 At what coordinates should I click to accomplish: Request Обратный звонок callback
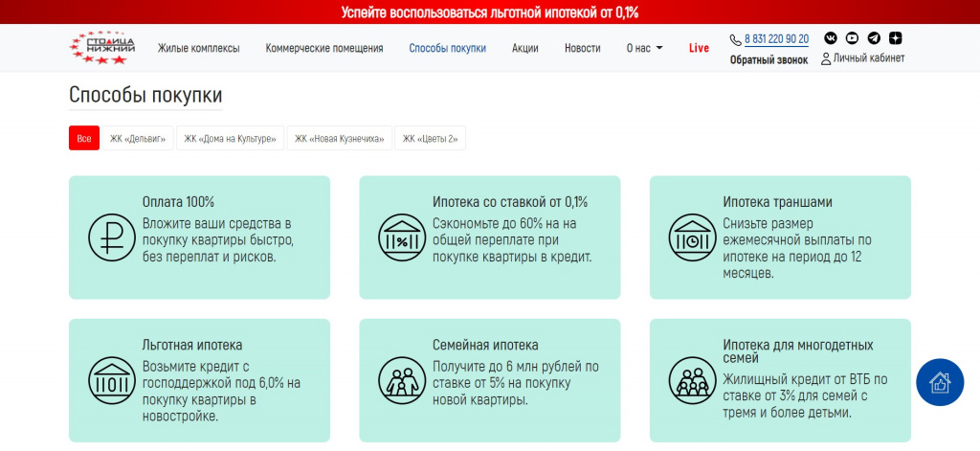pos(768,60)
